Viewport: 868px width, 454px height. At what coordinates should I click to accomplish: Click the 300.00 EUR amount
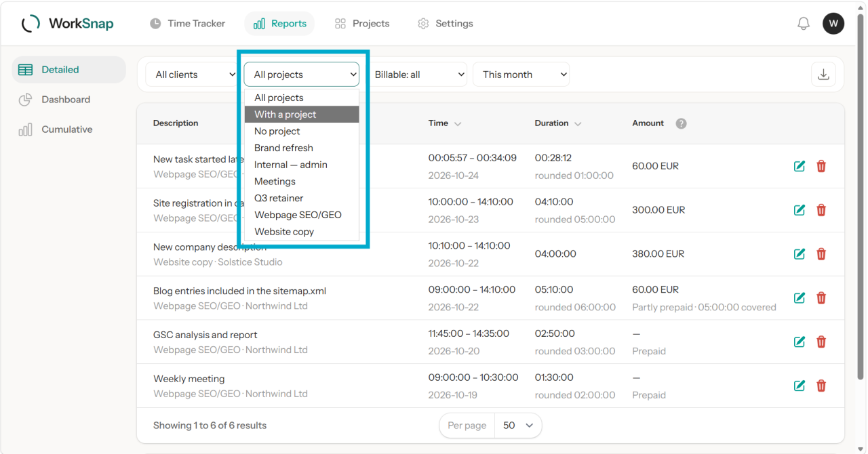tap(658, 210)
